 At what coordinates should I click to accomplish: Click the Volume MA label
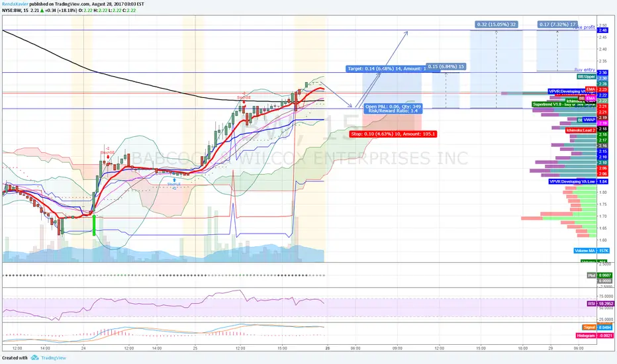(x=585, y=250)
